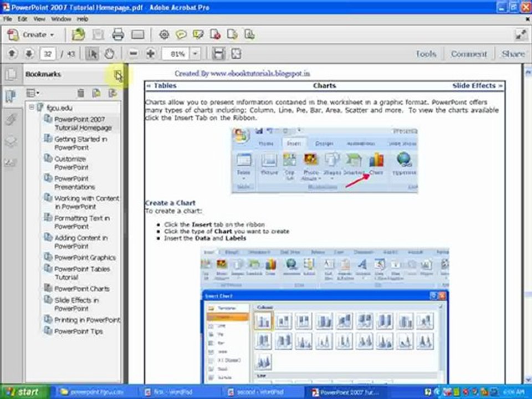Open the Share pane
The image size is (532, 399).
pos(513,54)
